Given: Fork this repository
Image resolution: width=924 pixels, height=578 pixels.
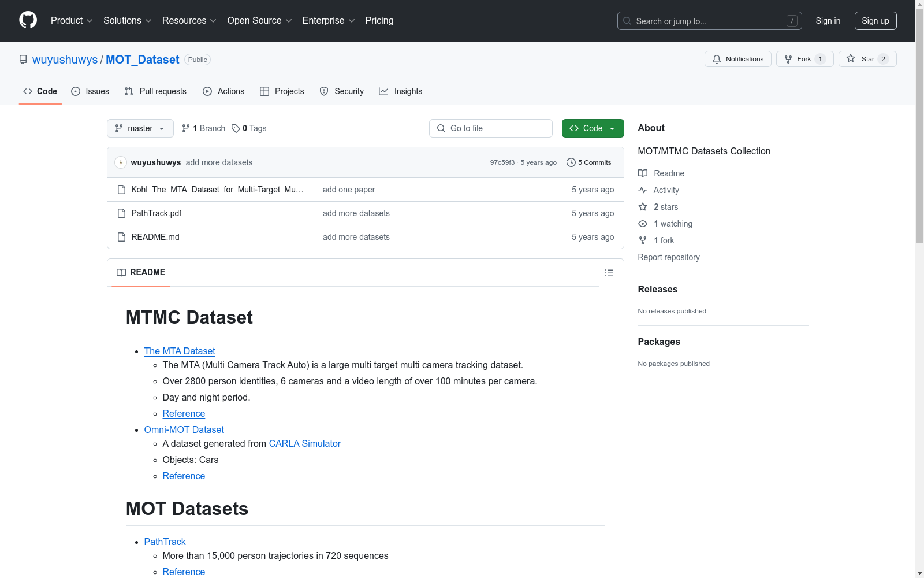Looking at the screenshot, I should pos(804,59).
